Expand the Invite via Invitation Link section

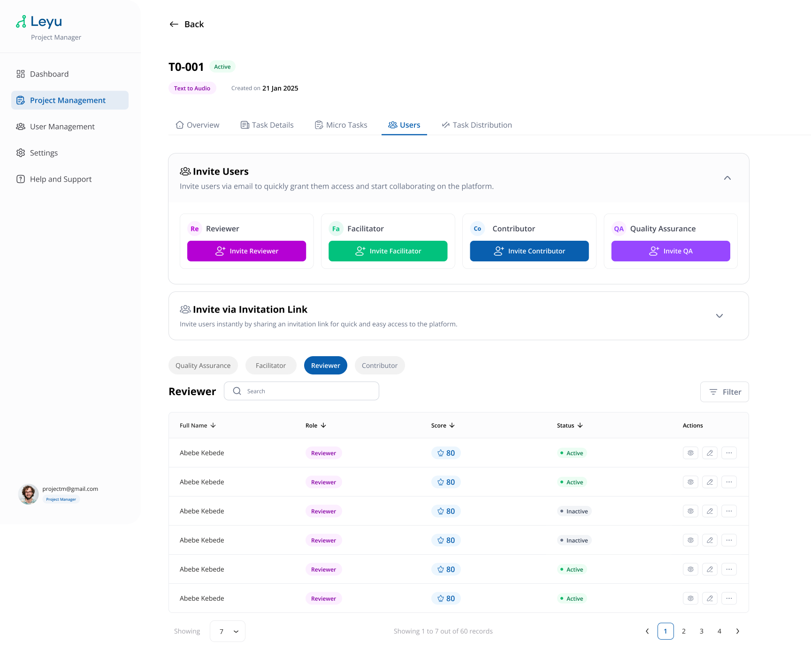click(719, 316)
